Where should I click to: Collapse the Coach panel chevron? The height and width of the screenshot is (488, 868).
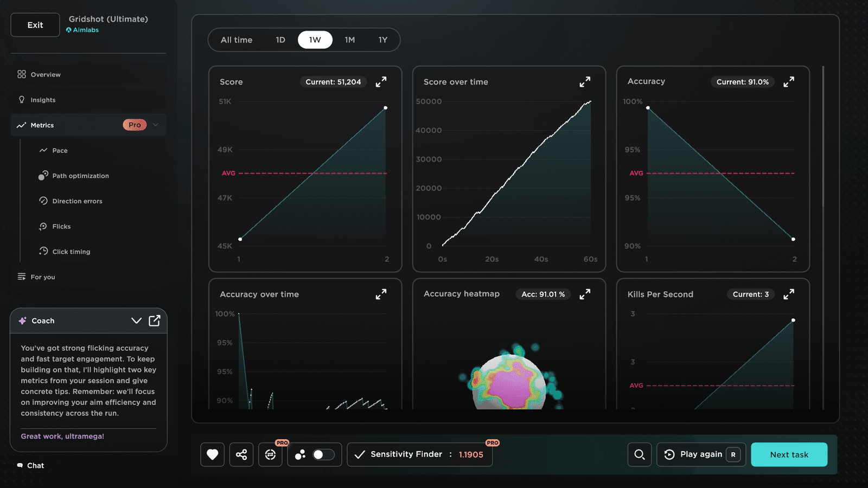pyautogui.click(x=136, y=320)
